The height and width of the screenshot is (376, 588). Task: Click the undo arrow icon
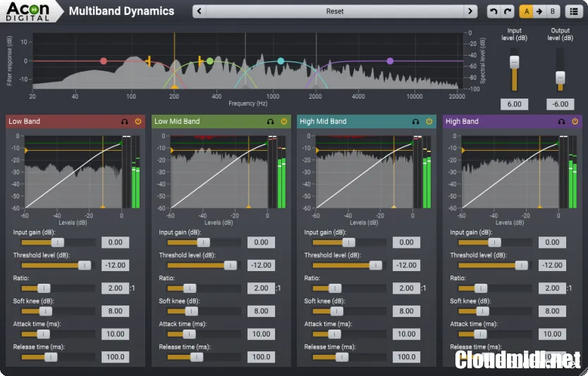click(494, 11)
